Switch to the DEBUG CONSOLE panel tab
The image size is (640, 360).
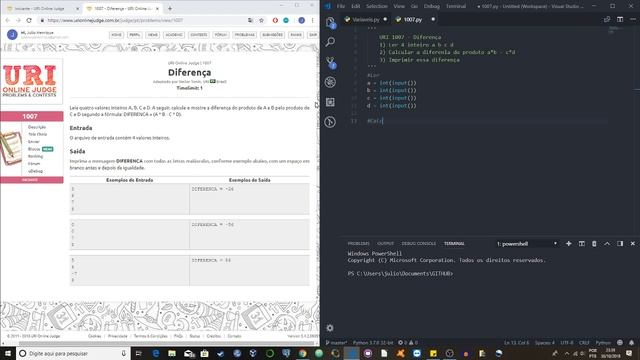coord(418,244)
